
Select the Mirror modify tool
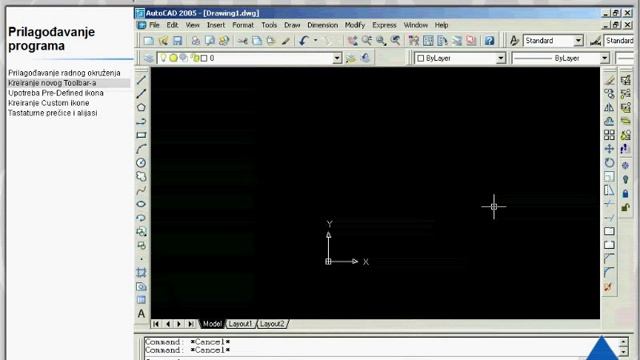(609, 108)
